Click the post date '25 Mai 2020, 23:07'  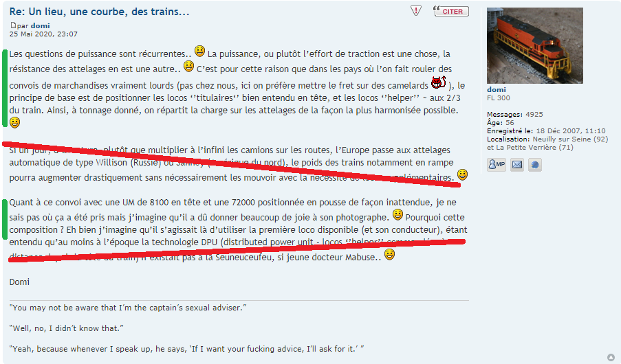[x=43, y=34]
